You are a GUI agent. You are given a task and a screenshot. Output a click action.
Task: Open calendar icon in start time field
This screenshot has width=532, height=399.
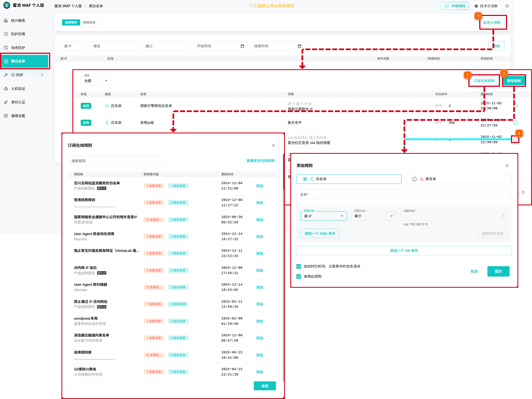[242, 46]
